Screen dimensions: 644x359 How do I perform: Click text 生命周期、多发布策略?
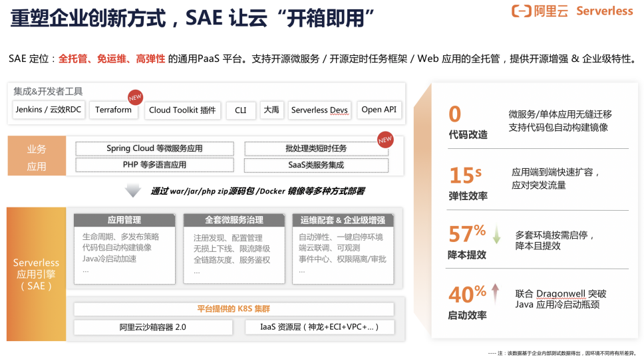point(121,237)
